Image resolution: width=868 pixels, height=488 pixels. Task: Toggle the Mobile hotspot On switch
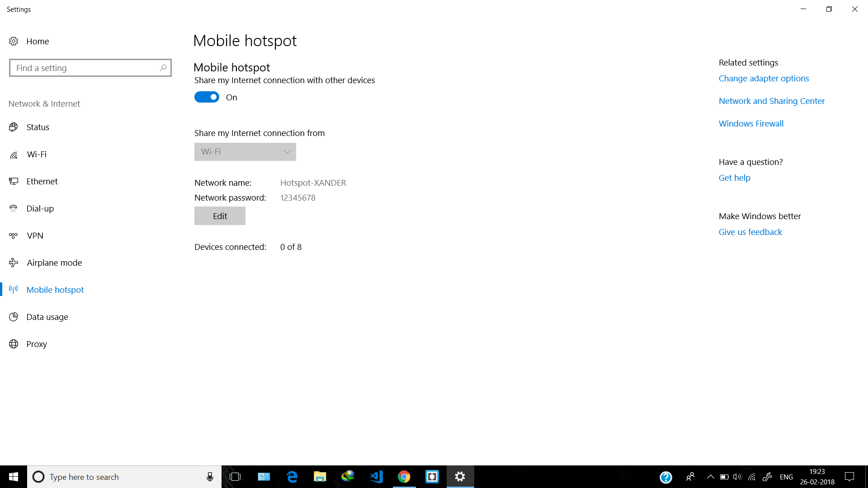point(207,97)
